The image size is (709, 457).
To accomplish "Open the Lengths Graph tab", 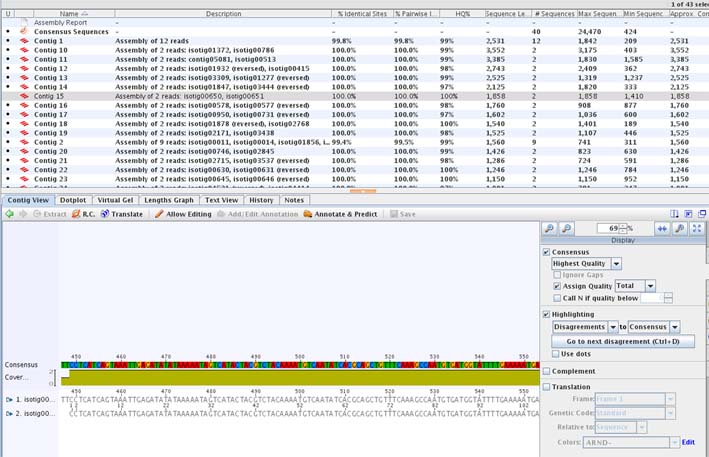I will 169,200.
